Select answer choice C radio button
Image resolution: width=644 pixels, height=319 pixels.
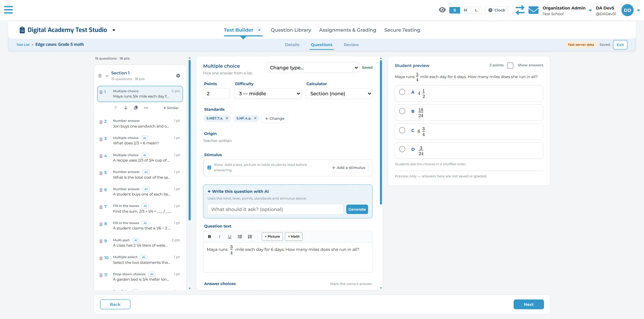[x=402, y=130]
